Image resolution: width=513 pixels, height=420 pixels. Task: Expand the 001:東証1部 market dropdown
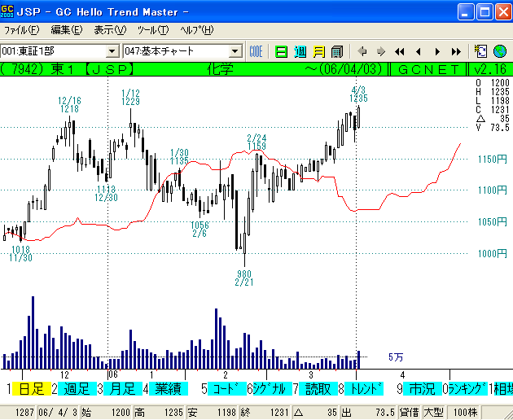113,50
